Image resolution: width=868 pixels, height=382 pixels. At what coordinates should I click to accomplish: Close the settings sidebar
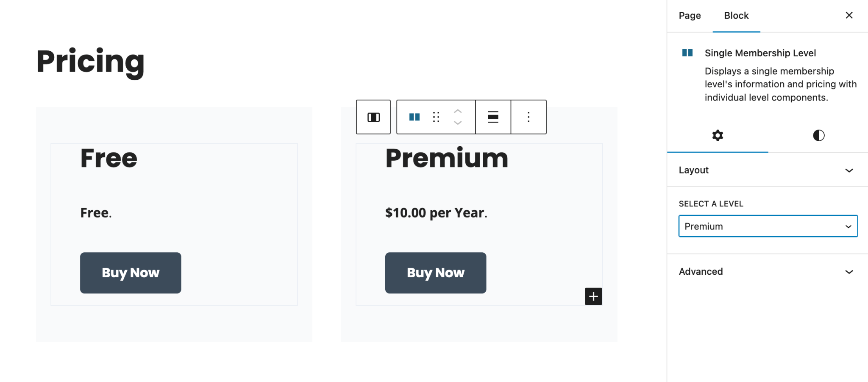(x=849, y=15)
